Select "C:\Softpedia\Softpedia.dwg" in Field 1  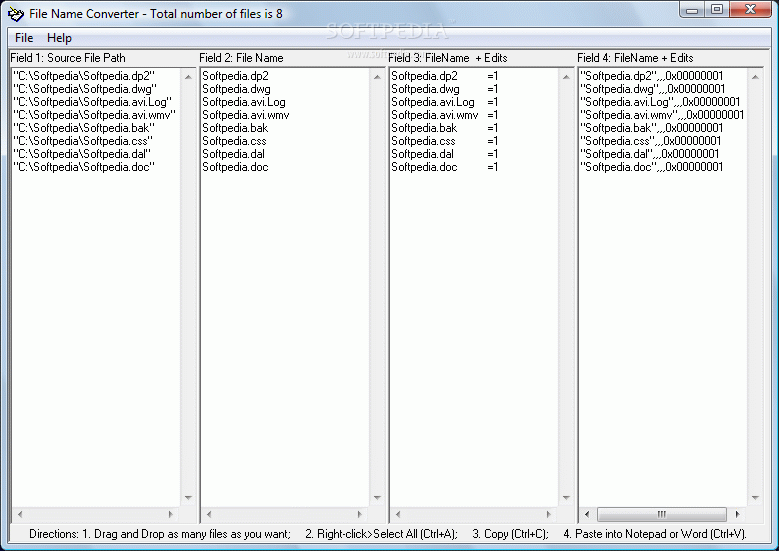(x=85, y=89)
